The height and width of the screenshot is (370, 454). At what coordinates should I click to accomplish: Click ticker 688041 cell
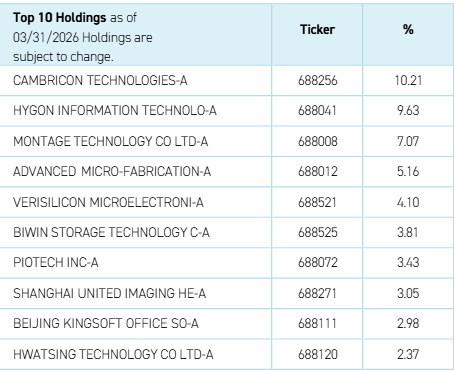pos(317,111)
